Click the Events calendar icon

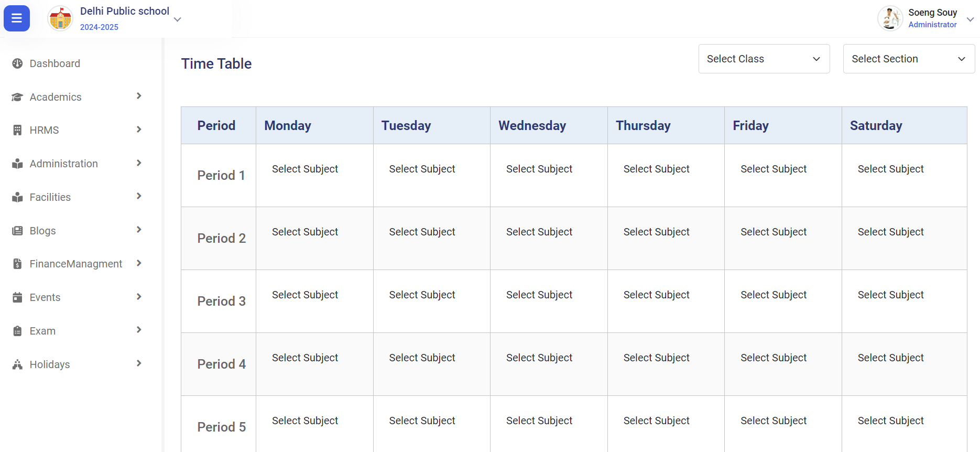(17, 297)
